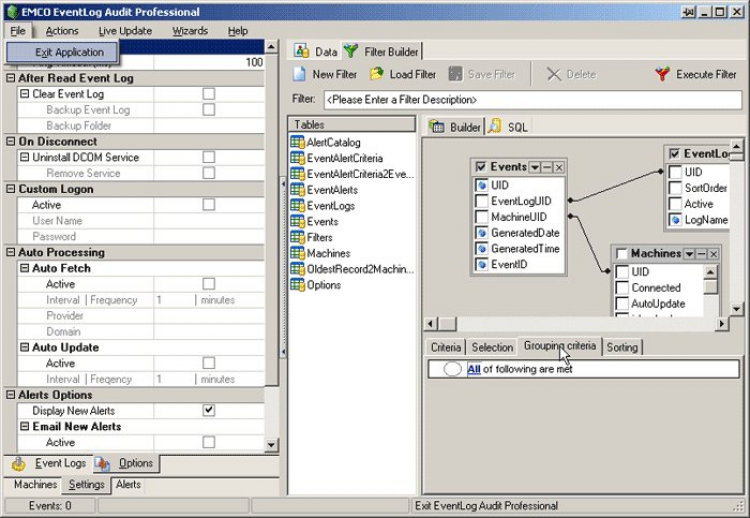Select the Filters table icon
Screen dimensions: 750x518
298,237
